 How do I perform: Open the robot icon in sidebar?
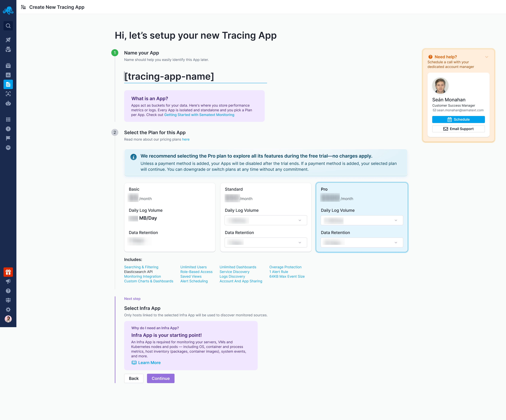[x=8, y=103]
